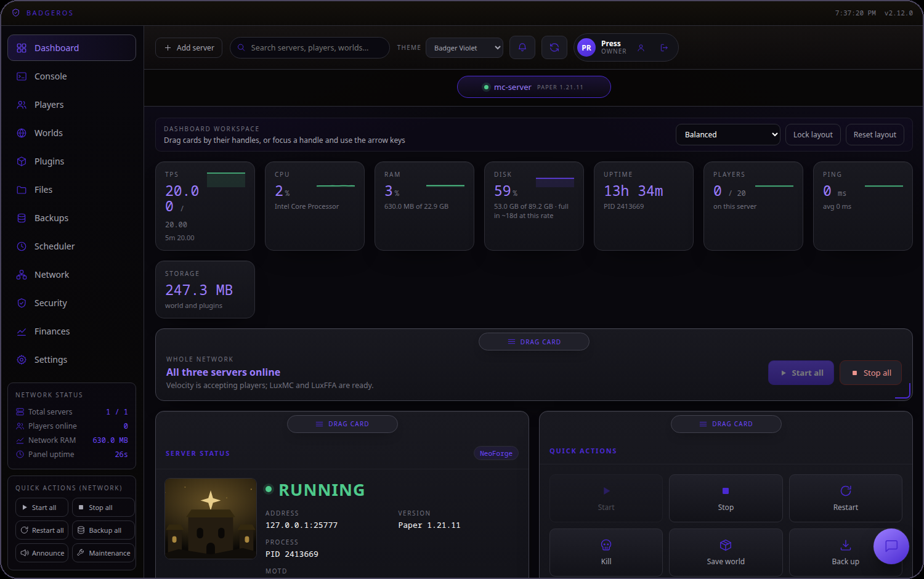Click Start all in Whole Network card
The image size is (924, 579).
801,373
